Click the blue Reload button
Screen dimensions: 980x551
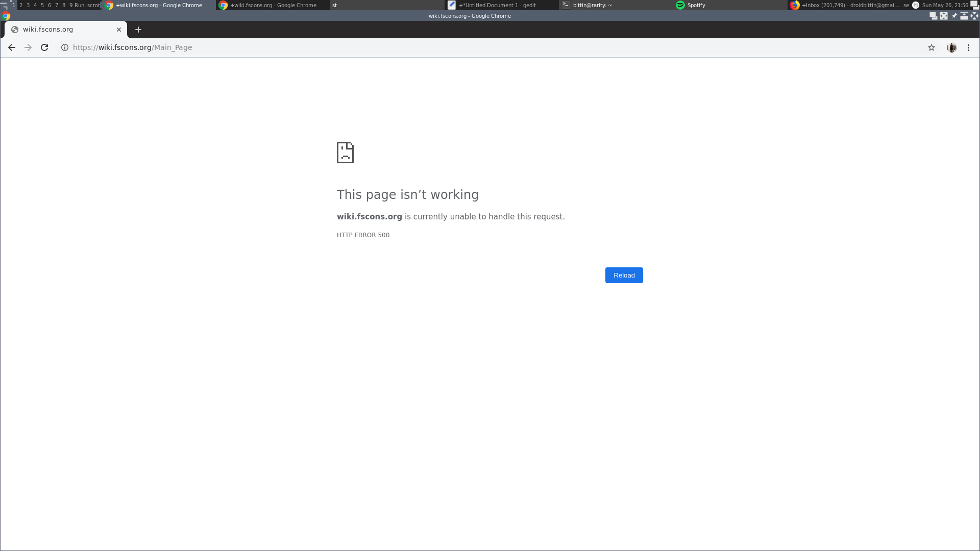pyautogui.click(x=624, y=275)
